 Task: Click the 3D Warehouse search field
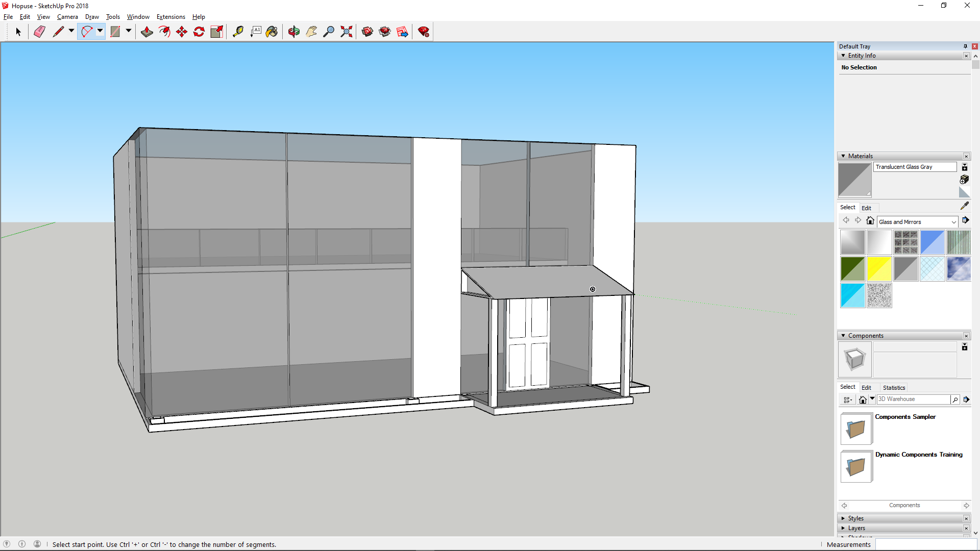[x=913, y=399]
